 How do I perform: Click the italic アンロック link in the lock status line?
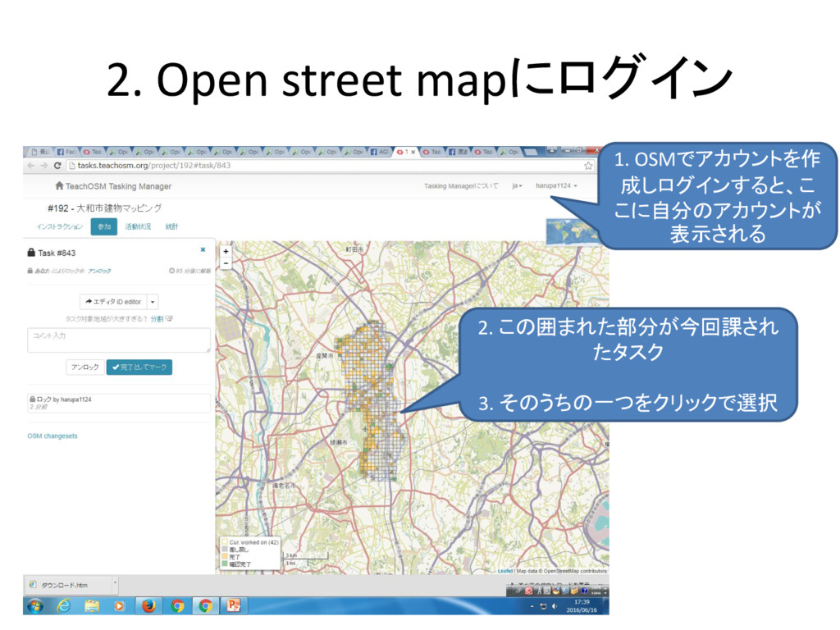(x=99, y=271)
